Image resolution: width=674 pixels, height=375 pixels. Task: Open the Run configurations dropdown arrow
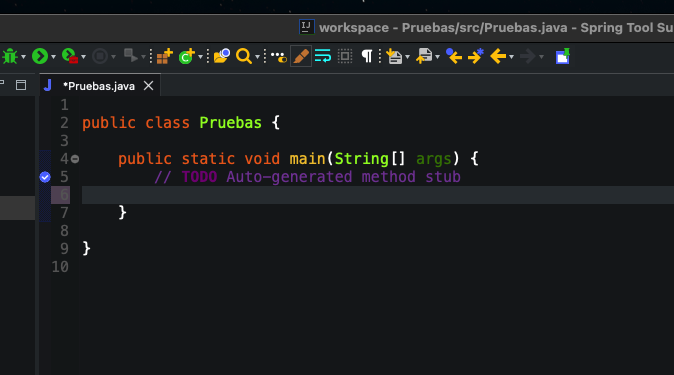pos(53,57)
